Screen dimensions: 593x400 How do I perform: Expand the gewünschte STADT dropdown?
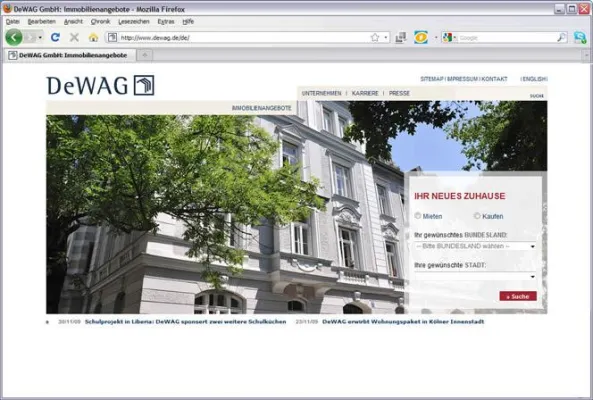475,276
